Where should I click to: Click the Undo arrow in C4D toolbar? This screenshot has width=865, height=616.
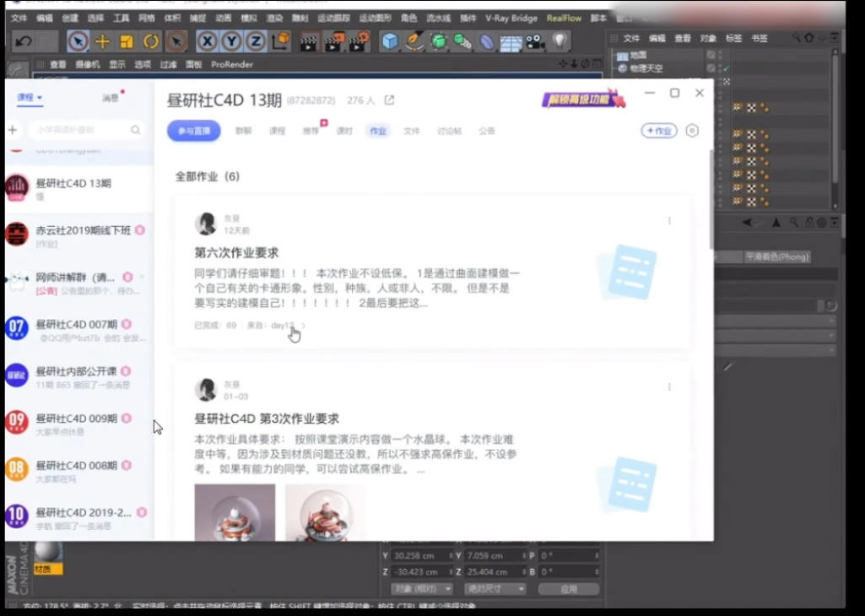[24, 41]
